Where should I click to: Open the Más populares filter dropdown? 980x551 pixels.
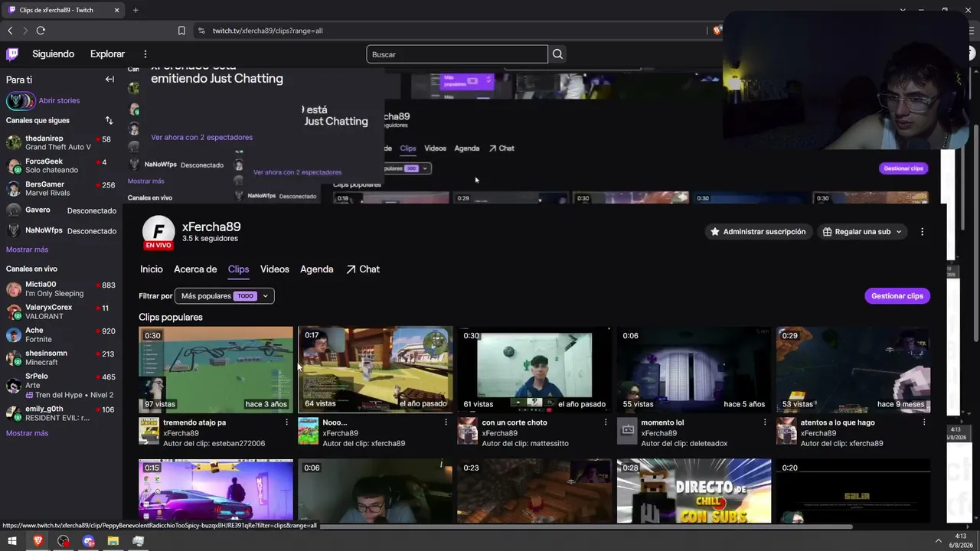pos(224,296)
